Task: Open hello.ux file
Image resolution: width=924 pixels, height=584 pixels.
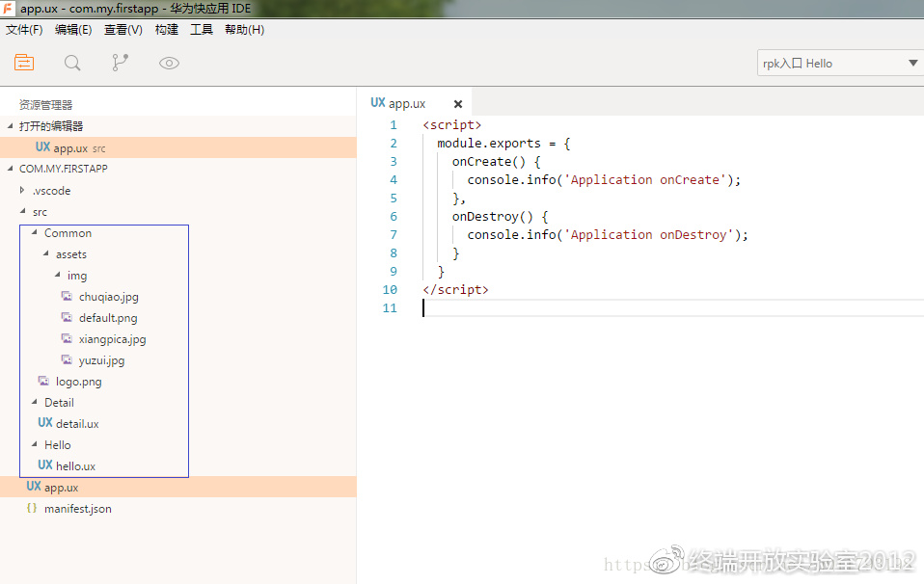Action: (75, 466)
